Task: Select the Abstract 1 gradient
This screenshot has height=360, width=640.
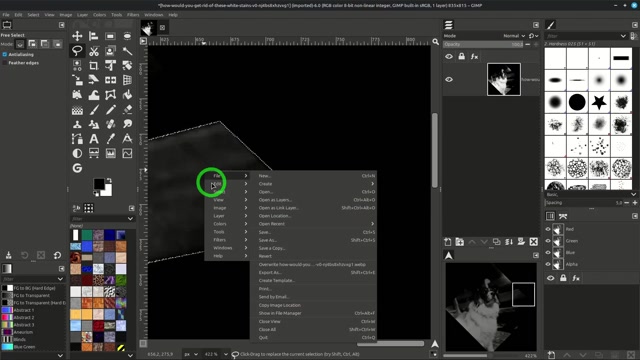Action: (33, 310)
